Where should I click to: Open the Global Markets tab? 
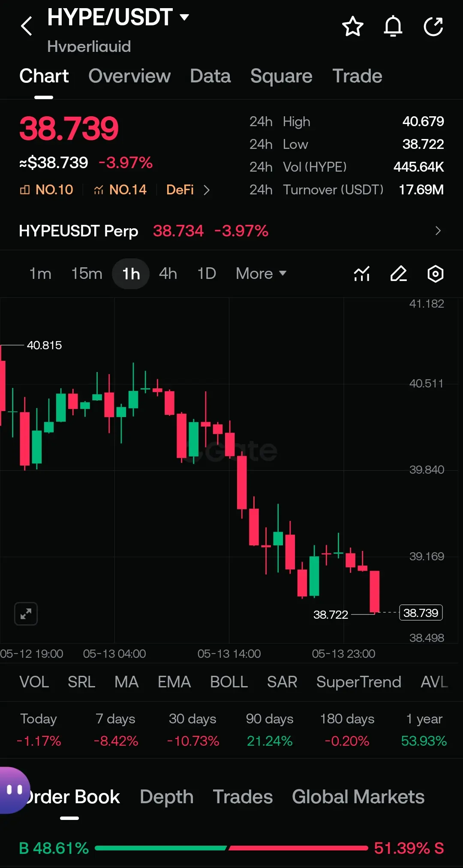click(x=358, y=797)
